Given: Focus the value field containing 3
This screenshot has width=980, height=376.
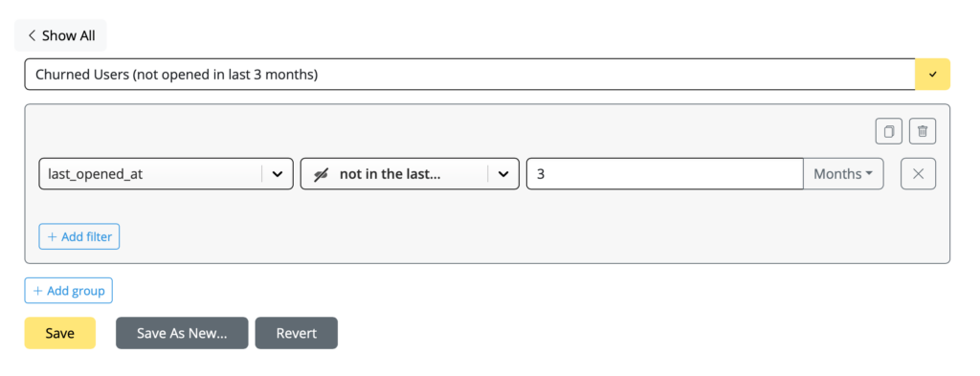Looking at the screenshot, I should click(665, 173).
